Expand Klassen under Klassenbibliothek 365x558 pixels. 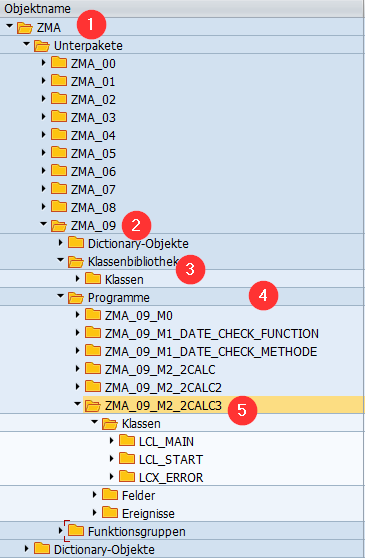pos(78,278)
